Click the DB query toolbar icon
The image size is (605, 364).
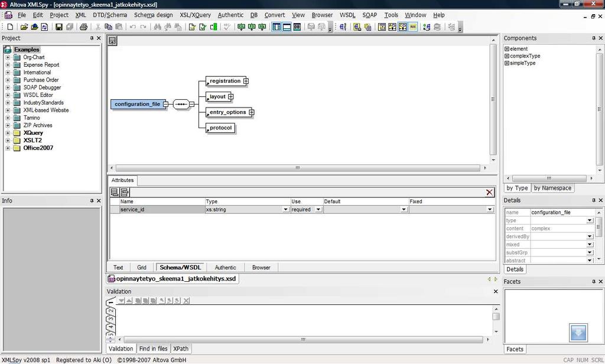(x=297, y=27)
